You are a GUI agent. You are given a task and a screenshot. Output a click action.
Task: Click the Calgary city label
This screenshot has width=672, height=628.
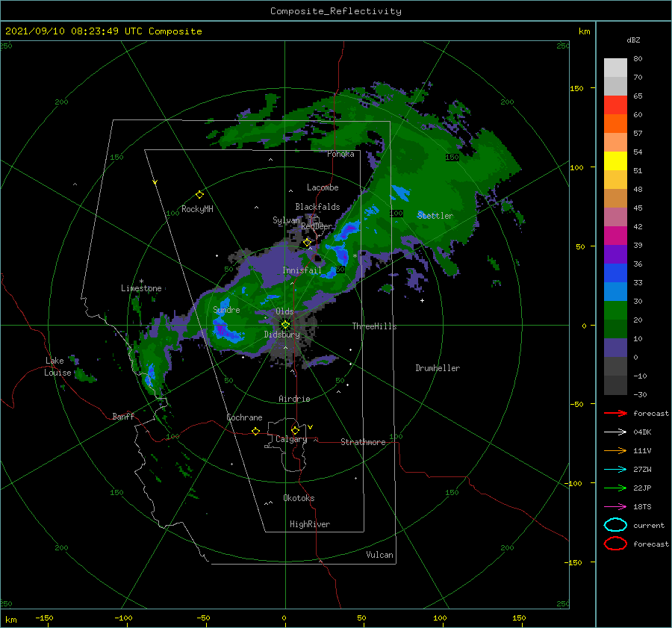coord(291,439)
